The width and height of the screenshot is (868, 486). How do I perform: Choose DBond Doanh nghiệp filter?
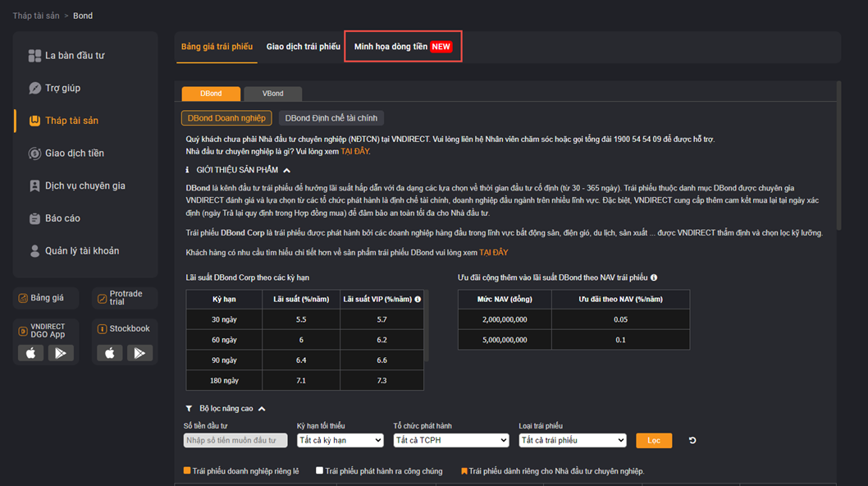coord(226,118)
